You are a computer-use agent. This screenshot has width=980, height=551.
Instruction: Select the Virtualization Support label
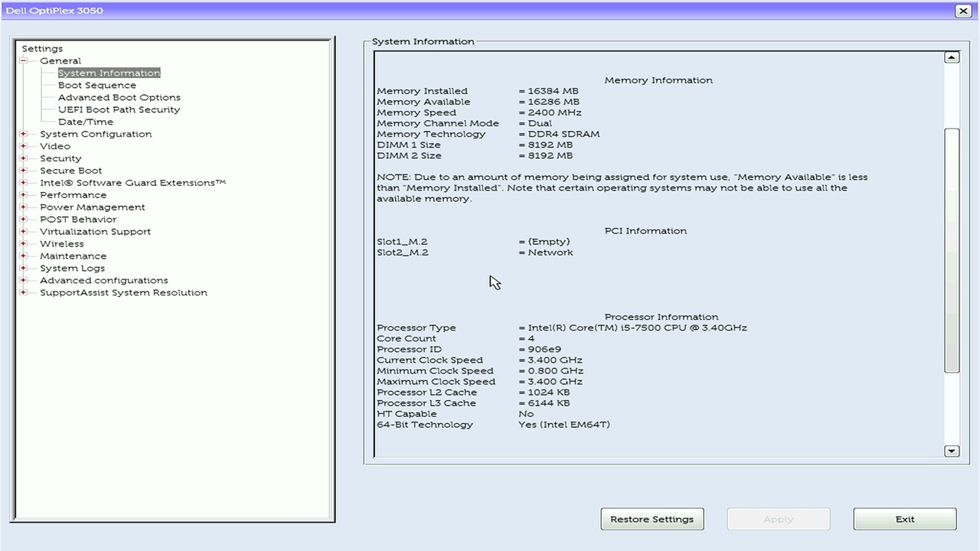96,232
